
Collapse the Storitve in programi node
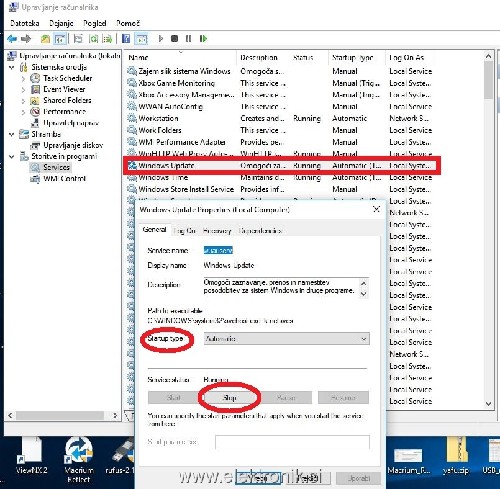tap(12, 156)
